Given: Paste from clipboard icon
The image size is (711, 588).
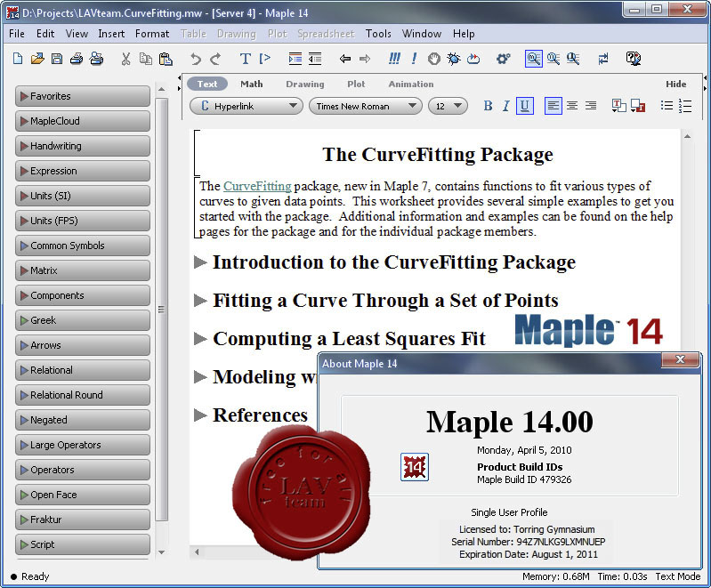Looking at the screenshot, I should point(166,59).
